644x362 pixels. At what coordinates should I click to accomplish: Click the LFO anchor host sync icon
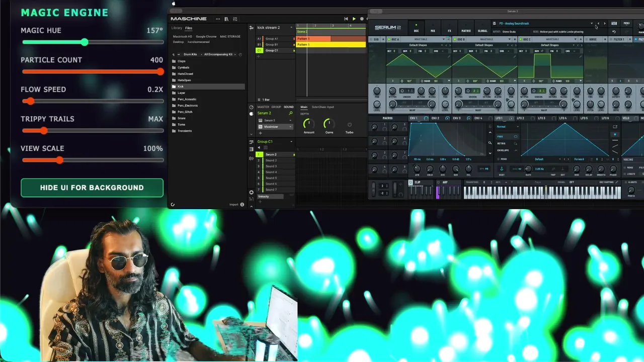tap(502, 169)
